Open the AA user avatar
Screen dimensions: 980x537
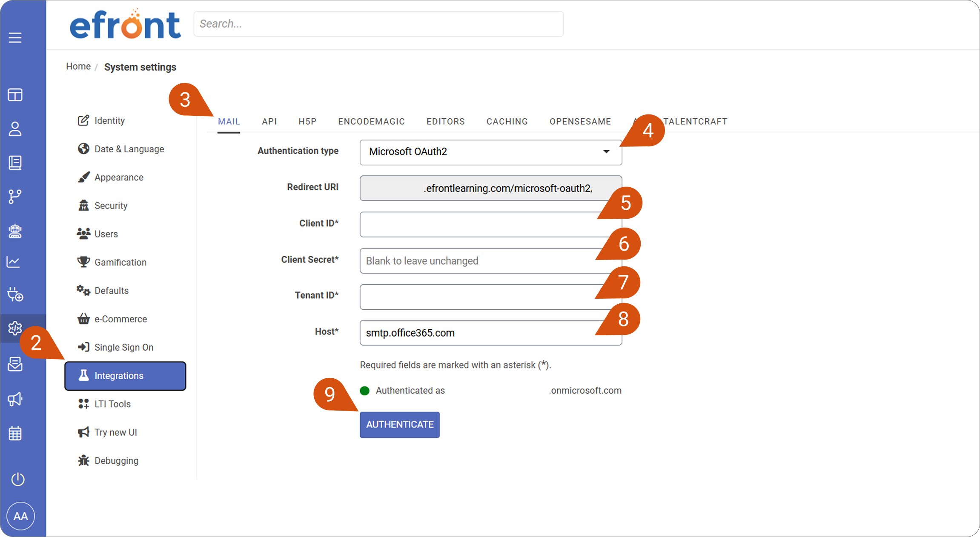tap(20, 516)
